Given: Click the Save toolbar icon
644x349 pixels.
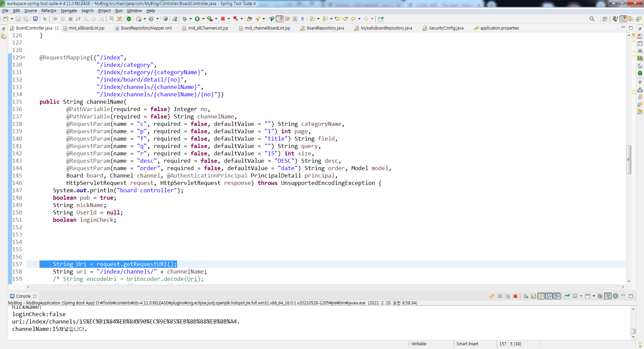Looking at the screenshot, I should [x=18, y=19].
